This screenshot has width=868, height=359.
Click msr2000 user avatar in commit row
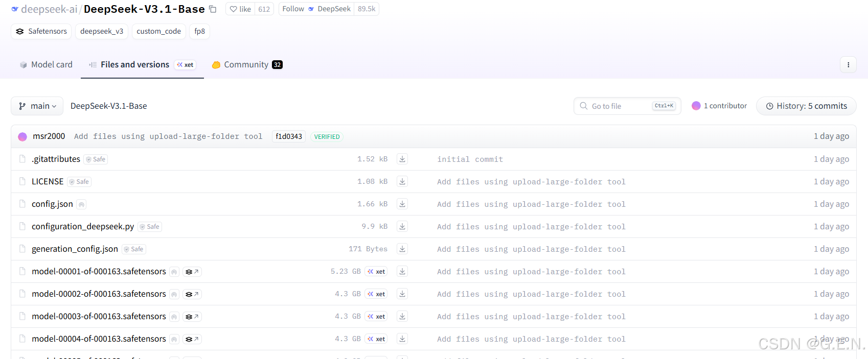click(x=22, y=137)
